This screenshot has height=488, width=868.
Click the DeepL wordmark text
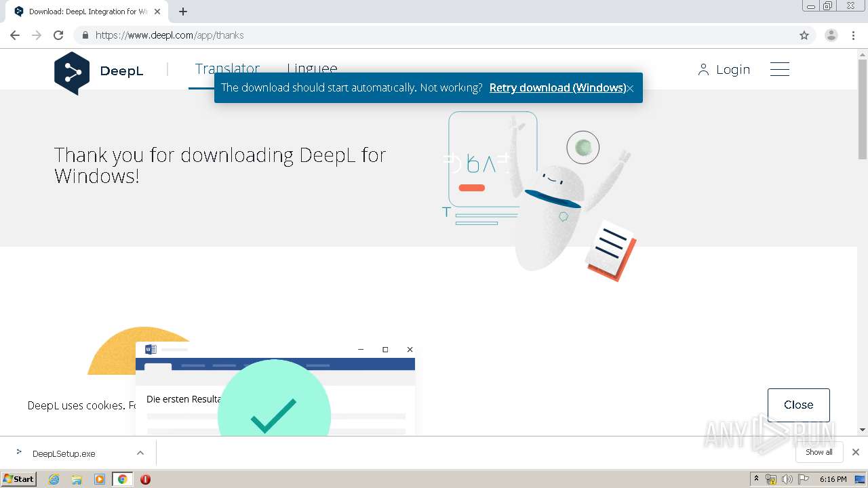[x=121, y=70]
